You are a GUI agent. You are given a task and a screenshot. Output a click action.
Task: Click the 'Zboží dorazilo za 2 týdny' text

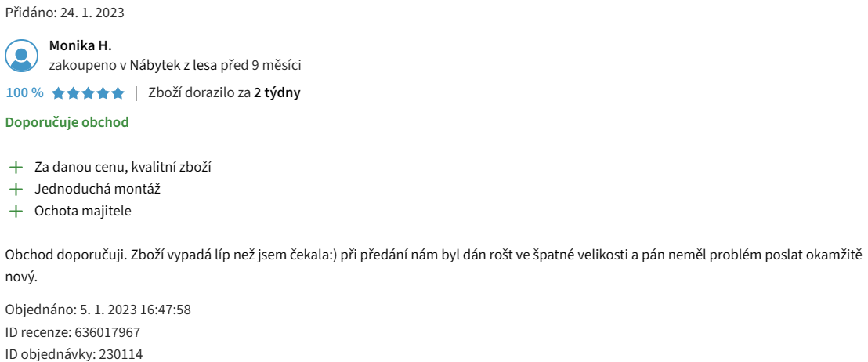tap(224, 93)
